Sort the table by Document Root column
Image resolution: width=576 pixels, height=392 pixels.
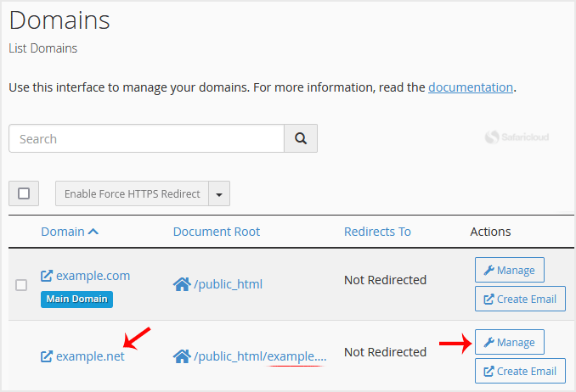tap(217, 232)
